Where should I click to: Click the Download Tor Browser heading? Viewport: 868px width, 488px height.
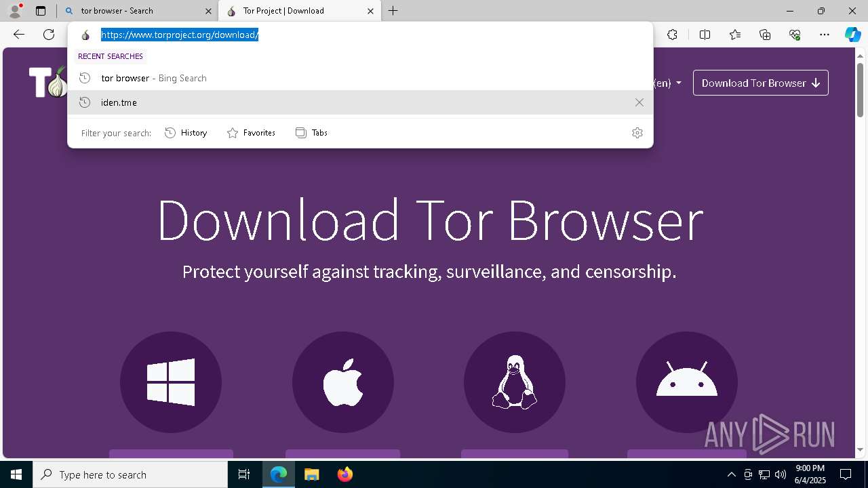(x=429, y=220)
